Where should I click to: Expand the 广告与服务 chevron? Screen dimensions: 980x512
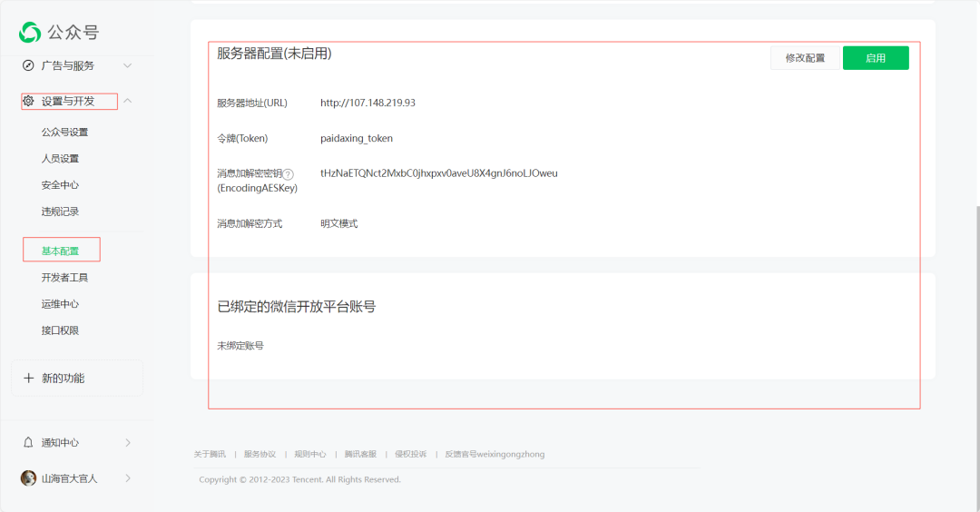point(128,65)
